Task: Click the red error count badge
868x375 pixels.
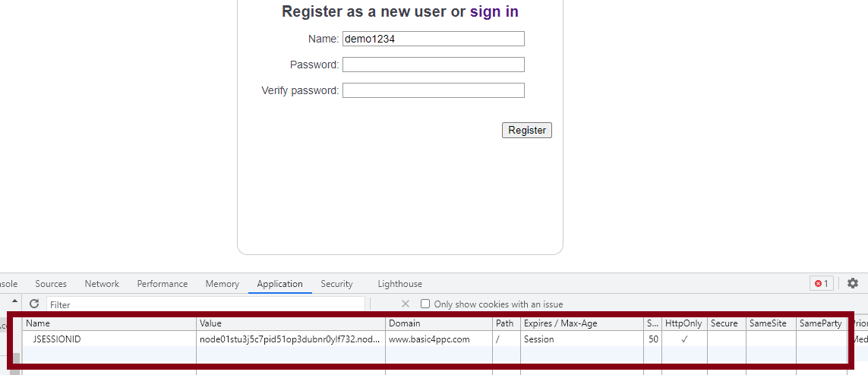Action: tap(822, 283)
